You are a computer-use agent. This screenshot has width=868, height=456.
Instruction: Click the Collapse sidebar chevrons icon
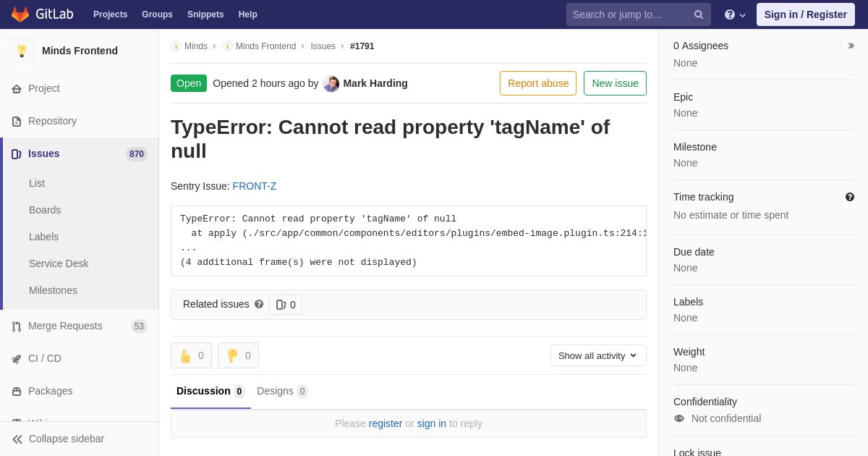pos(17,439)
